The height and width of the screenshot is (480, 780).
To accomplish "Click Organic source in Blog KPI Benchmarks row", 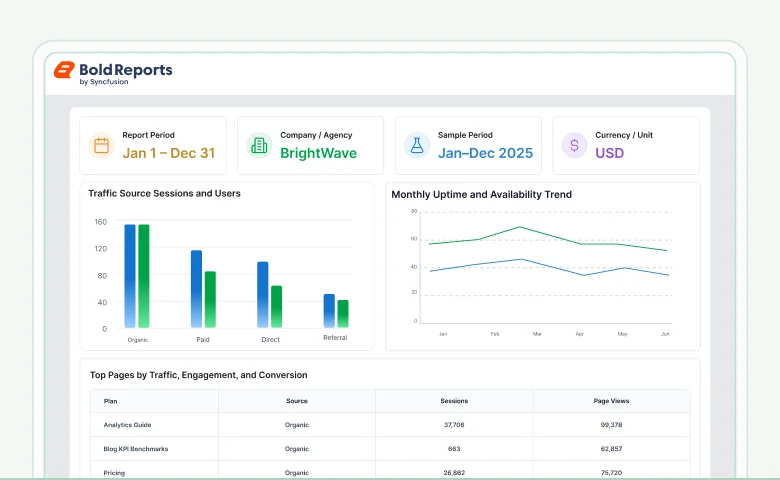I will coord(297,449).
